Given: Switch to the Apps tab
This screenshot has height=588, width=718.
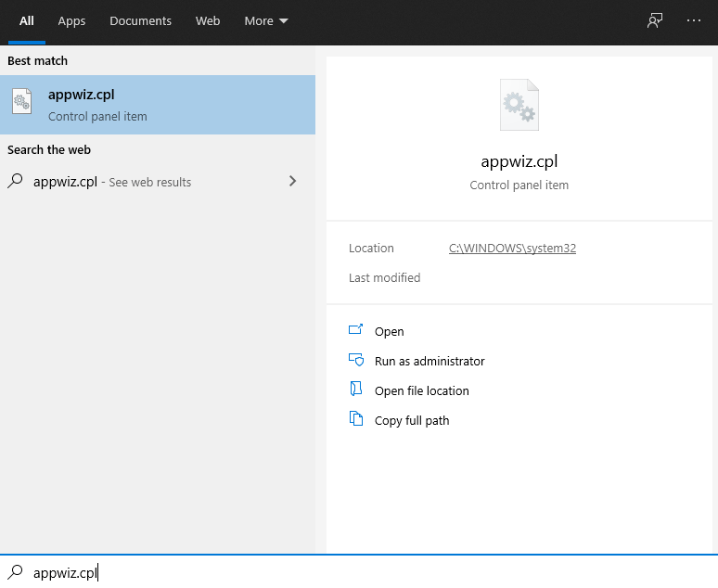Looking at the screenshot, I should click(71, 20).
